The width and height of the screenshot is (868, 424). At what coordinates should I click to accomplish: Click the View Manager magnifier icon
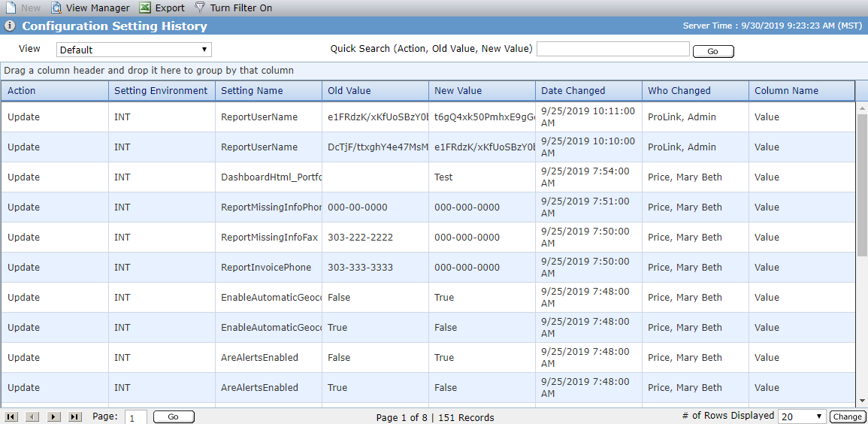click(x=56, y=8)
